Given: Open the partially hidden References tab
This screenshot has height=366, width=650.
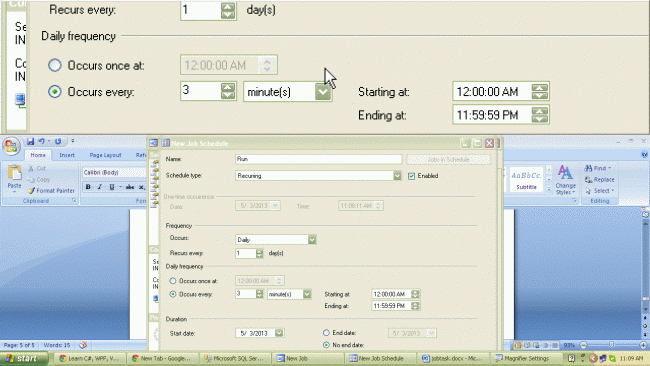Looking at the screenshot, I should click(x=141, y=155).
